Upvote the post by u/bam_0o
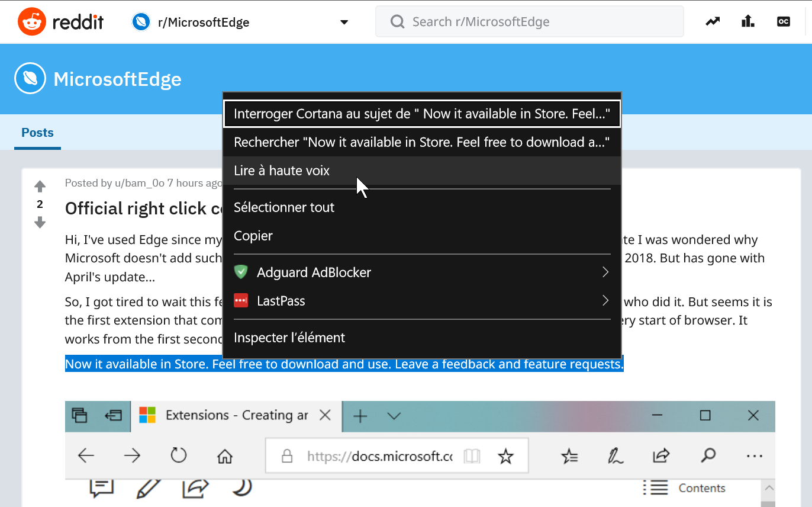Image resolution: width=812 pixels, height=507 pixels. (x=40, y=187)
